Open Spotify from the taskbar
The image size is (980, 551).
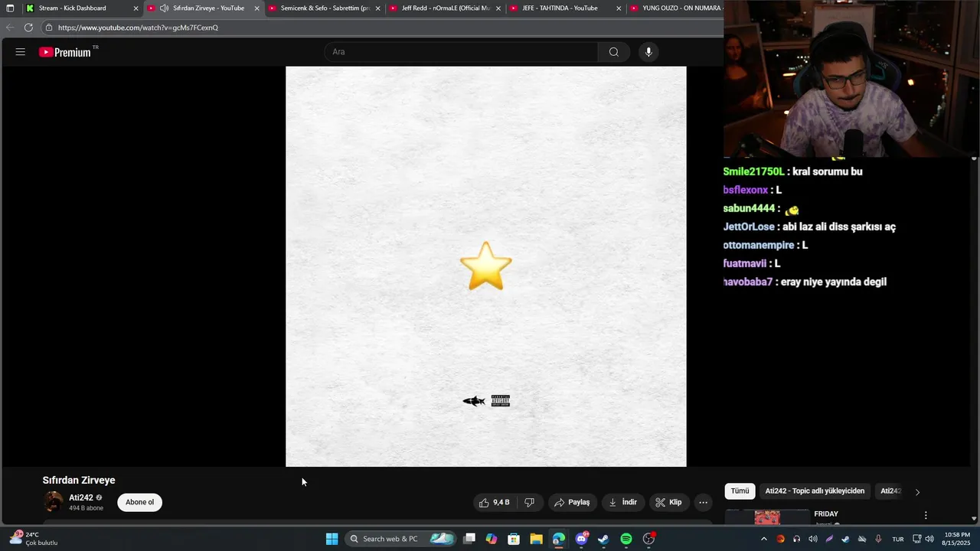[x=626, y=539]
